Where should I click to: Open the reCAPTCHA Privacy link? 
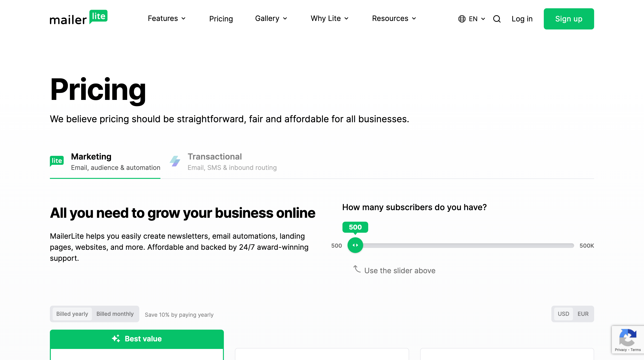[x=621, y=350]
